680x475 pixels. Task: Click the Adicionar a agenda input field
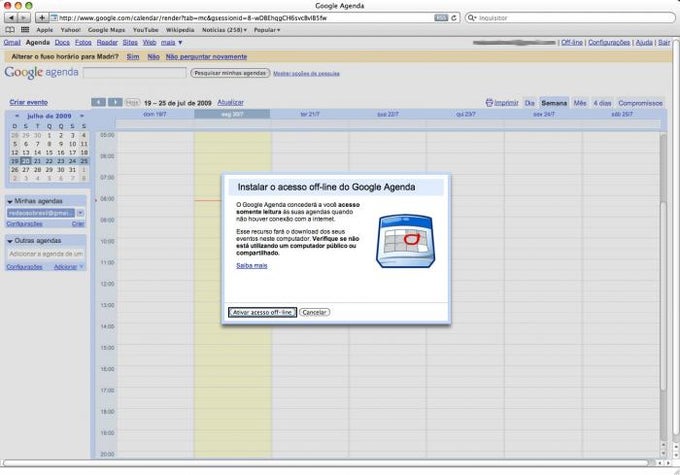46,254
